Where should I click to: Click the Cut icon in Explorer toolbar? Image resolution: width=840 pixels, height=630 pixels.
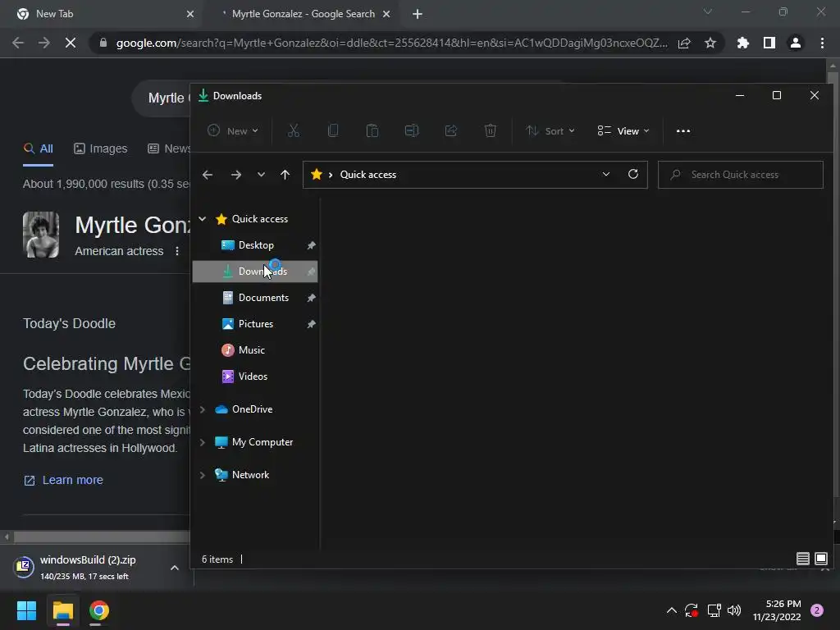tap(294, 130)
